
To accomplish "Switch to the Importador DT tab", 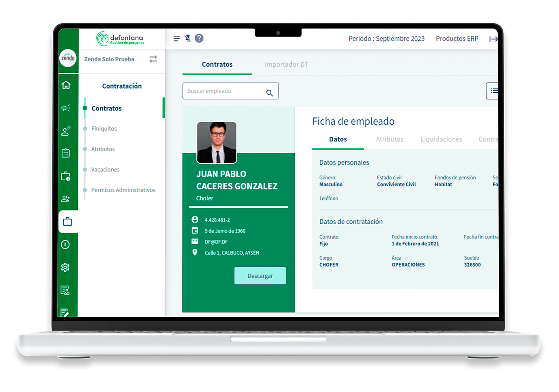I will pos(286,65).
